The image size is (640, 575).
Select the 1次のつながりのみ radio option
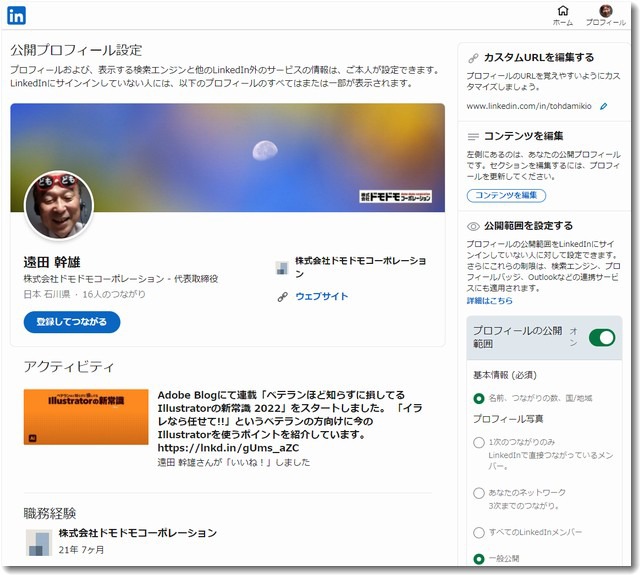tap(478, 442)
